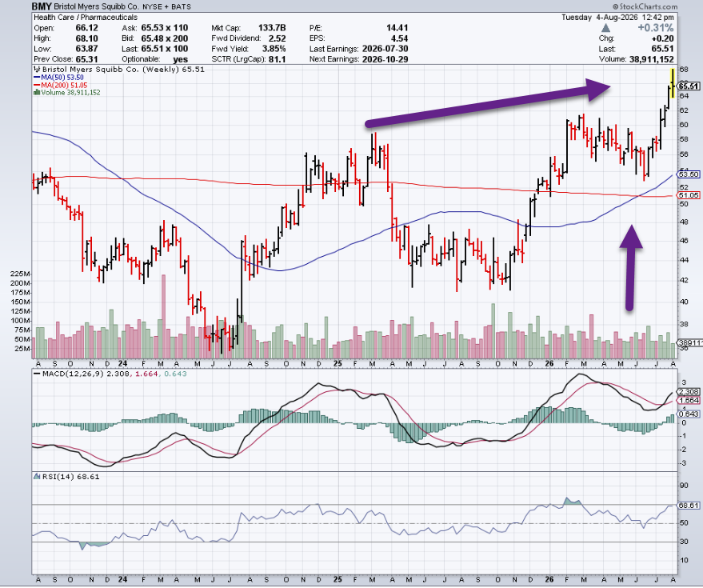This screenshot has height=588, width=703.
Task: Click the 200M label on volume axis
Action: pos(21,283)
